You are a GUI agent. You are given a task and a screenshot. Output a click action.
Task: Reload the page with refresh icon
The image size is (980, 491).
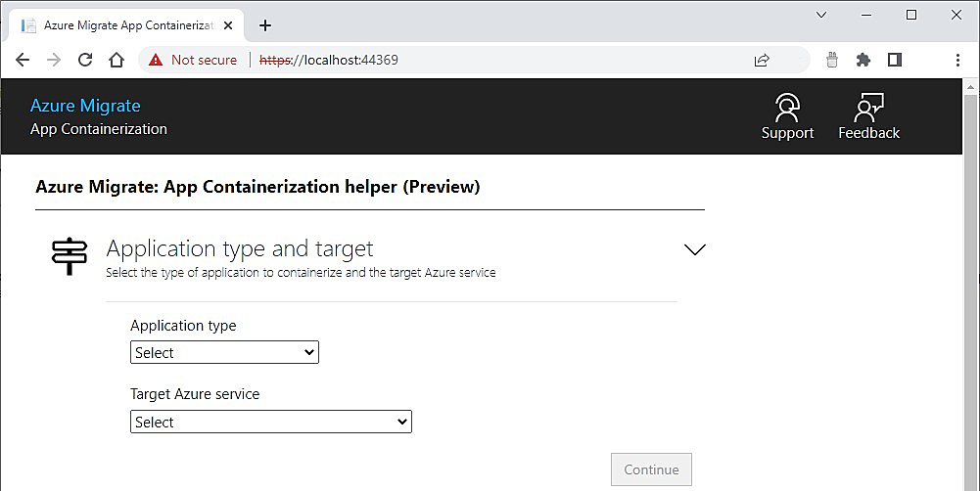(x=85, y=60)
